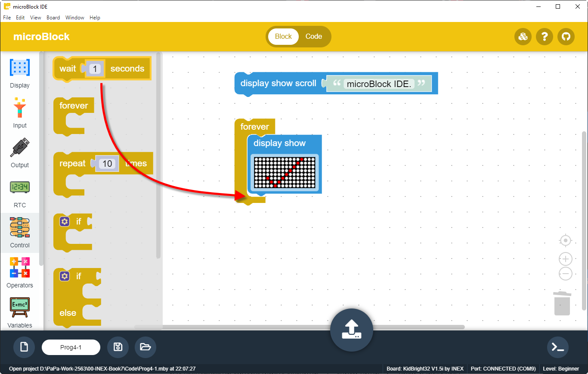Zoom out the workspace with minus icon
The image size is (588, 374).
[565, 274]
